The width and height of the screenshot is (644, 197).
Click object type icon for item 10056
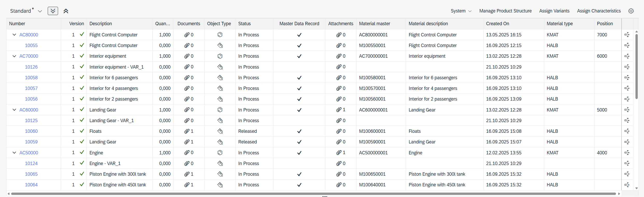tap(220, 99)
